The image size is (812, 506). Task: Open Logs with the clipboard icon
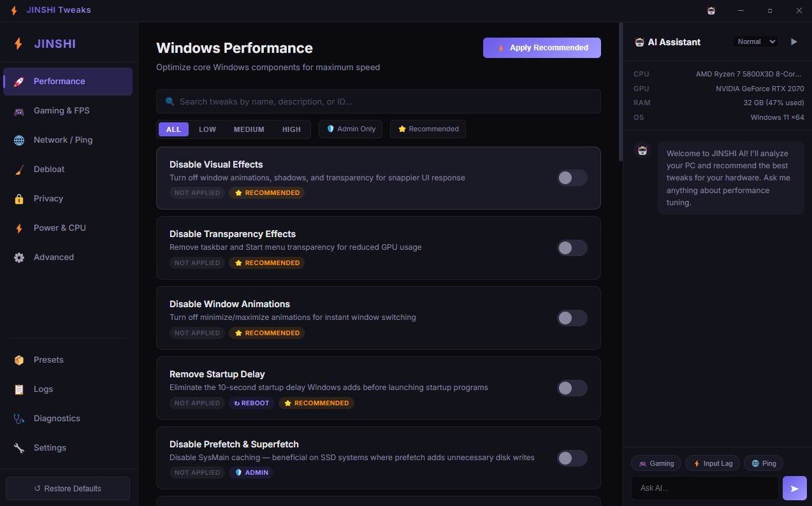(x=18, y=389)
